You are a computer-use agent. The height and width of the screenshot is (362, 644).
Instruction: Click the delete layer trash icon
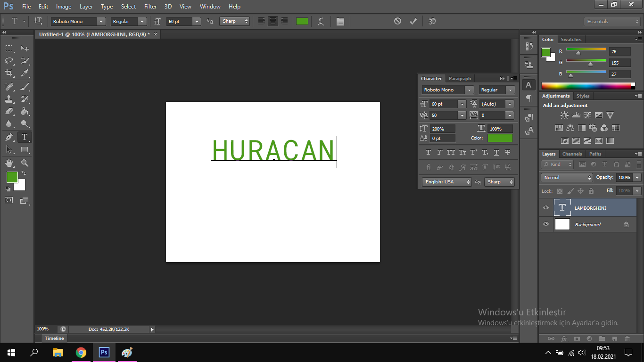tap(627, 338)
